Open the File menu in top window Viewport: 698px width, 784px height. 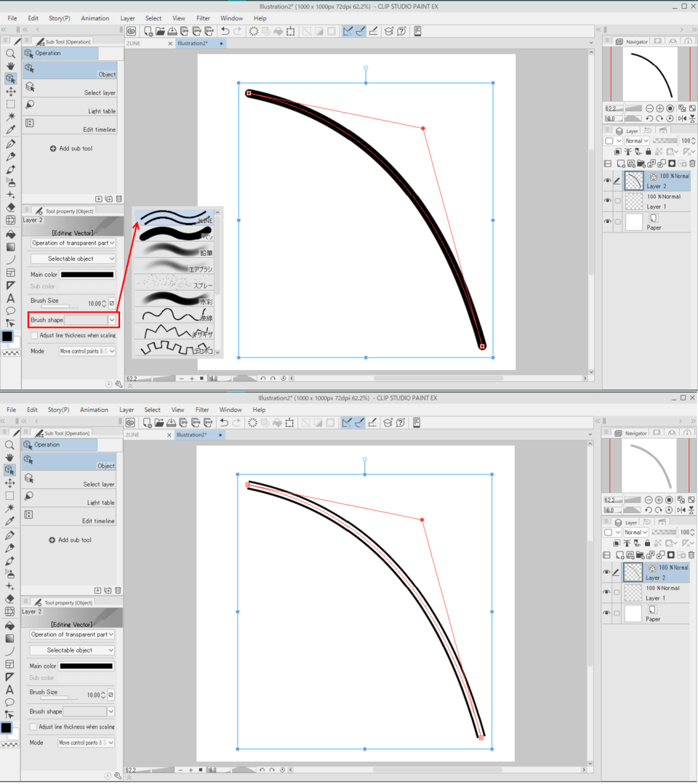click(12, 18)
